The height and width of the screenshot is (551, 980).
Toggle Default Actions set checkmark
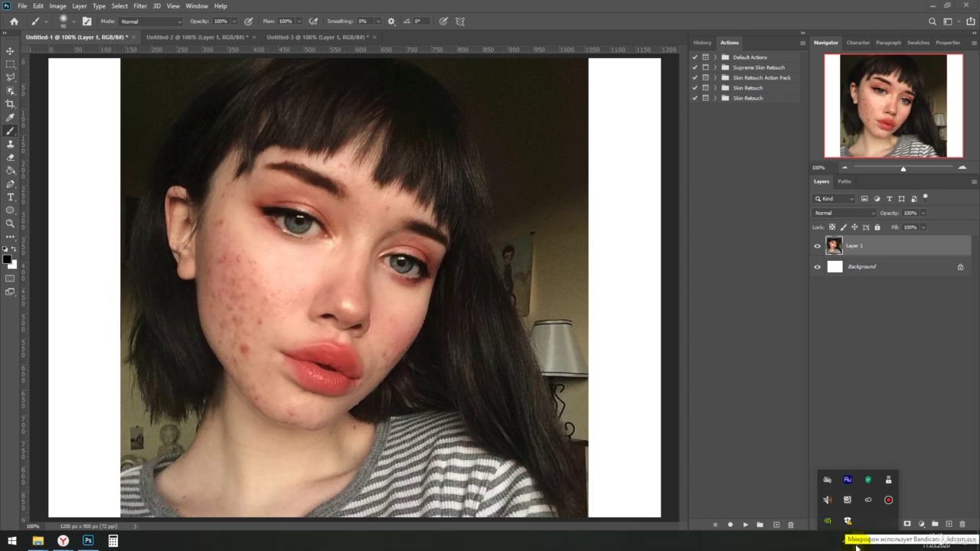[695, 57]
